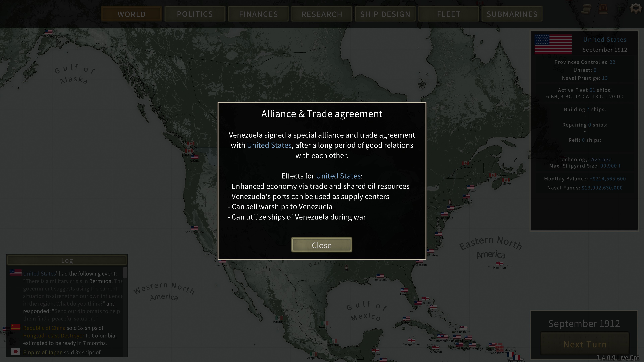This screenshot has height=362, width=644.
Task: Switch to the Fleet tab
Action: (448, 14)
